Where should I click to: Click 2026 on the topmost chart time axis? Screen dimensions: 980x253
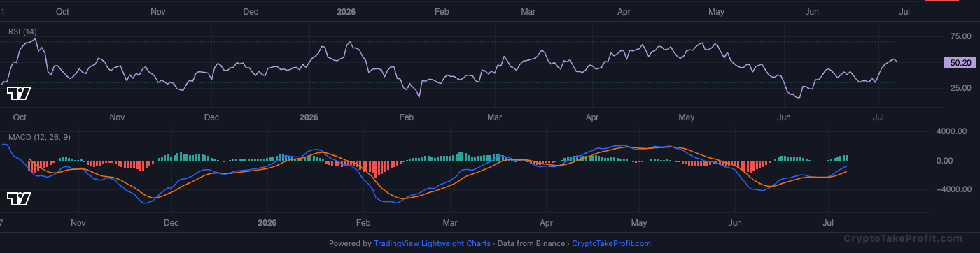(x=347, y=12)
